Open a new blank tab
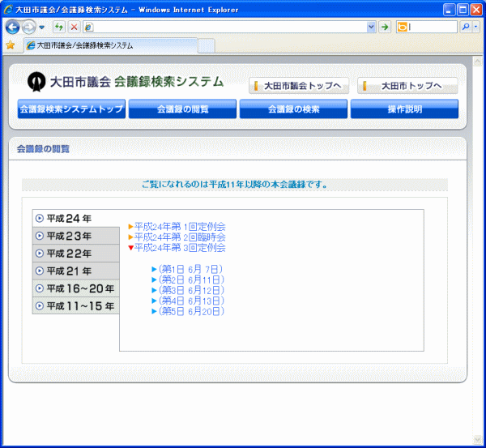The height and width of the screenshot is (448, 486). click(206, 46)
